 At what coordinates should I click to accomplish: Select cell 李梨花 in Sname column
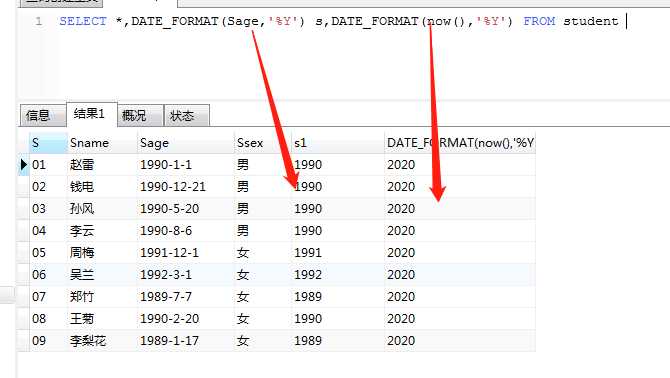102,341
